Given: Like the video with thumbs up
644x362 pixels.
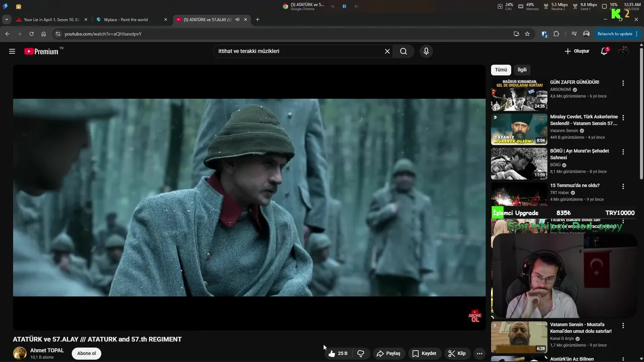Looking at the screenshot, I should [x=338, y=353].
